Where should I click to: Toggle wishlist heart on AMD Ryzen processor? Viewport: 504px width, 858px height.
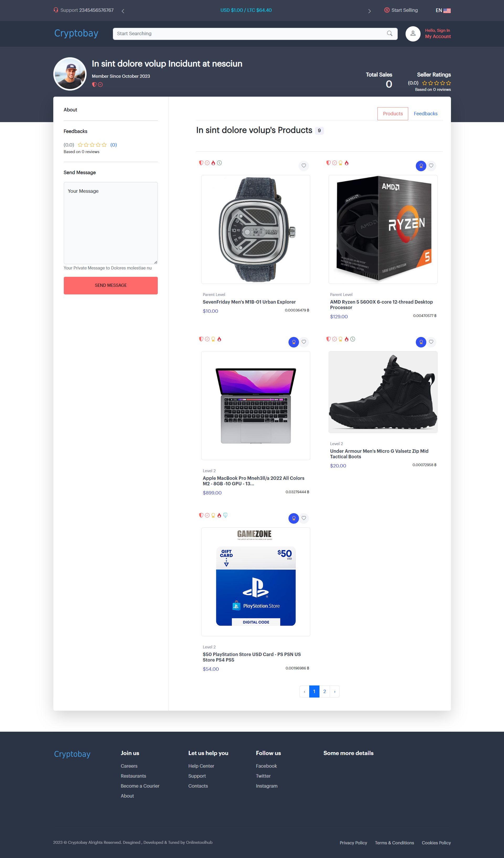(x=431, y=166)
